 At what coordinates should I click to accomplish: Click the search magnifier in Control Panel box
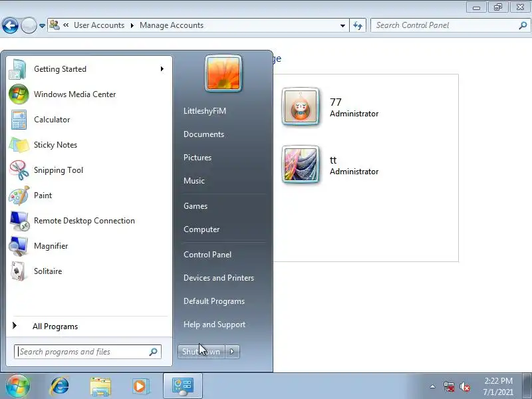coord(523,25)
